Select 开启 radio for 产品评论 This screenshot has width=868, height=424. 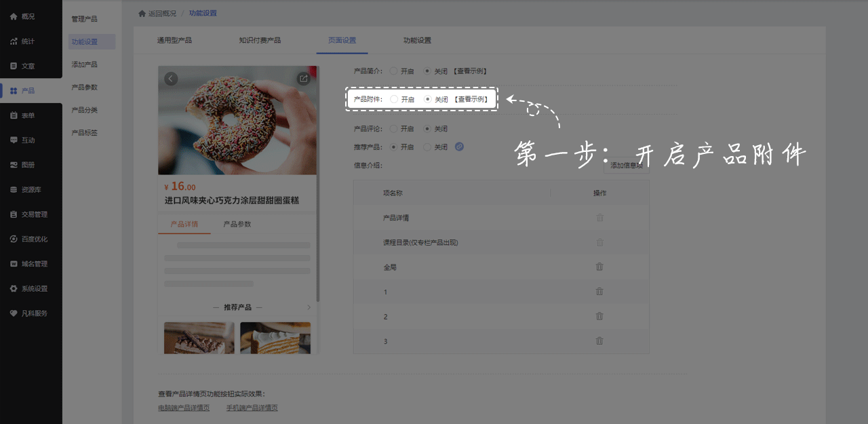point(394,128)
